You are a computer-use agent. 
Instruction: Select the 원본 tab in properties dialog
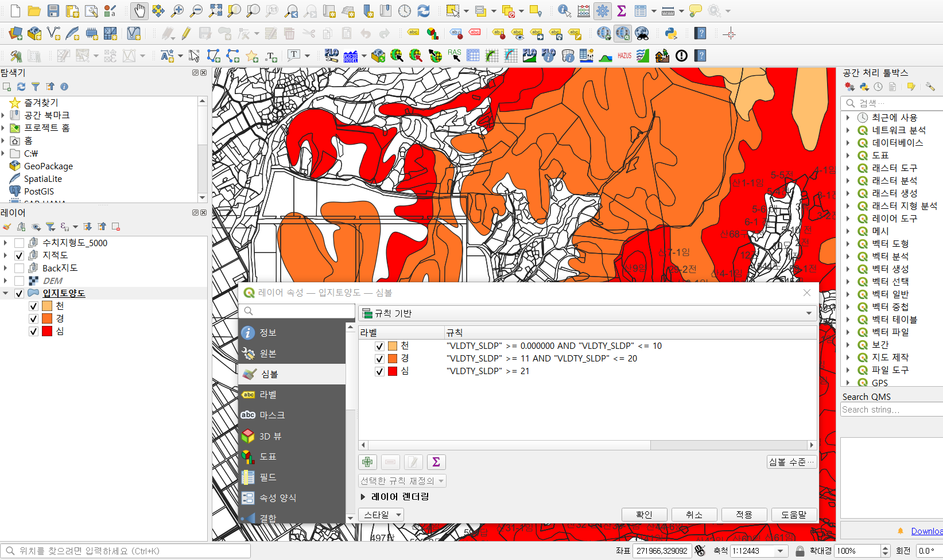click(x=292, y=353)
